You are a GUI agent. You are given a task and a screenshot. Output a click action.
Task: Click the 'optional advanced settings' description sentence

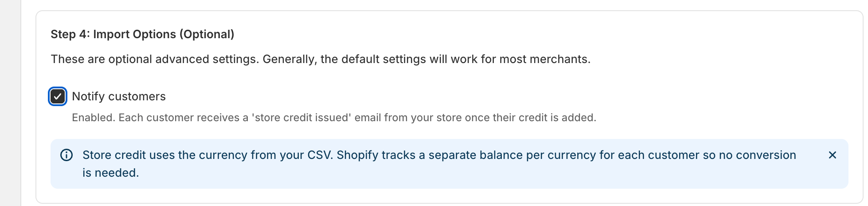pos(321,59)
